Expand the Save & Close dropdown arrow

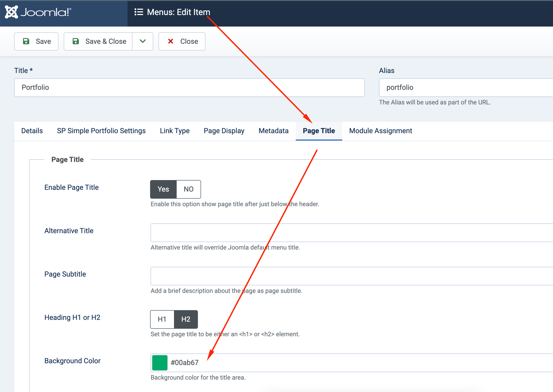click(x=143, y=41)
